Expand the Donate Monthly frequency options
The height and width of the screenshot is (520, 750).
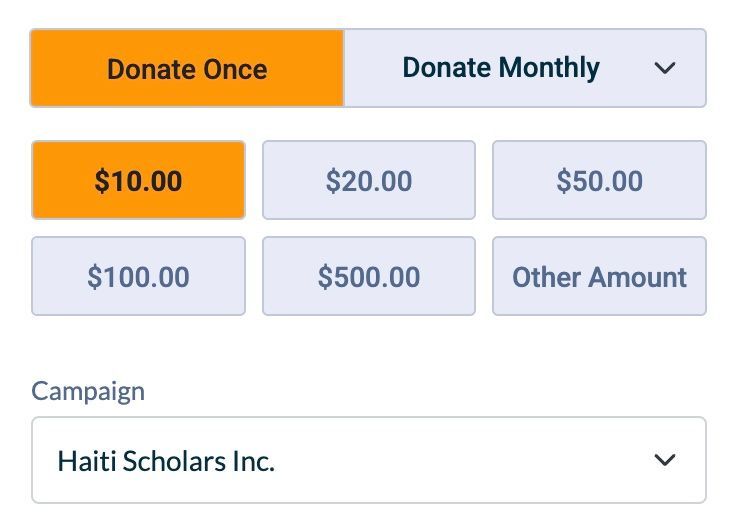coord(664,69)
